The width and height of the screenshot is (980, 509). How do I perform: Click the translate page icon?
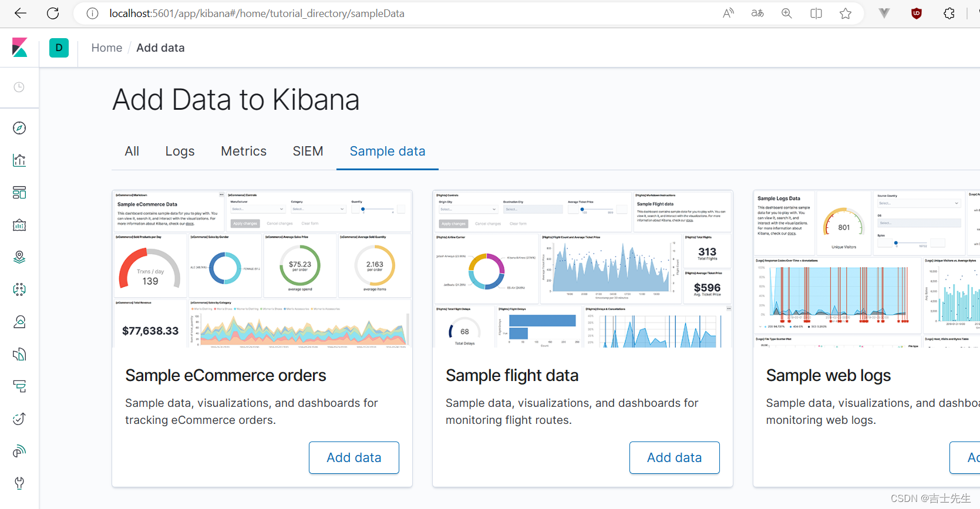pyautogui.click(x=757, y=13)
